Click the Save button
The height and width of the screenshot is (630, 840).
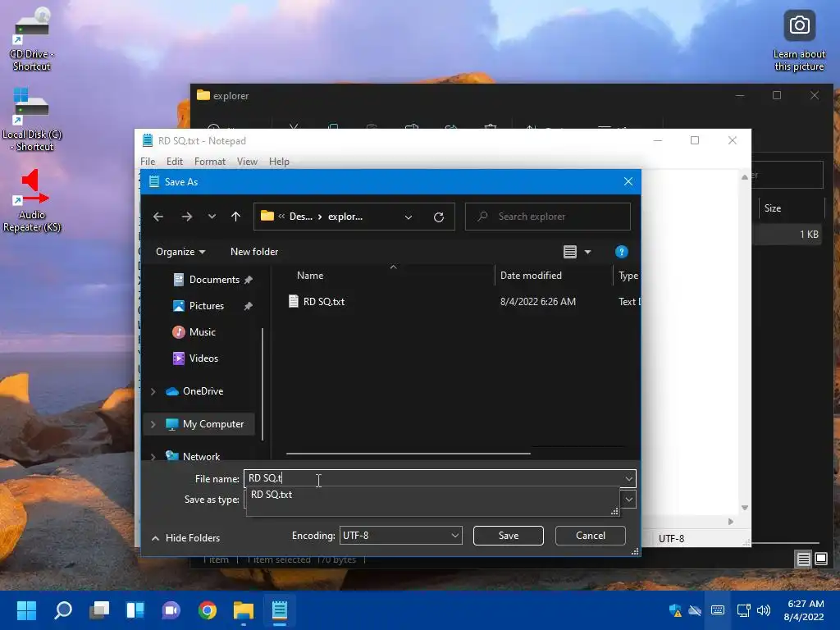pos(509,536)
